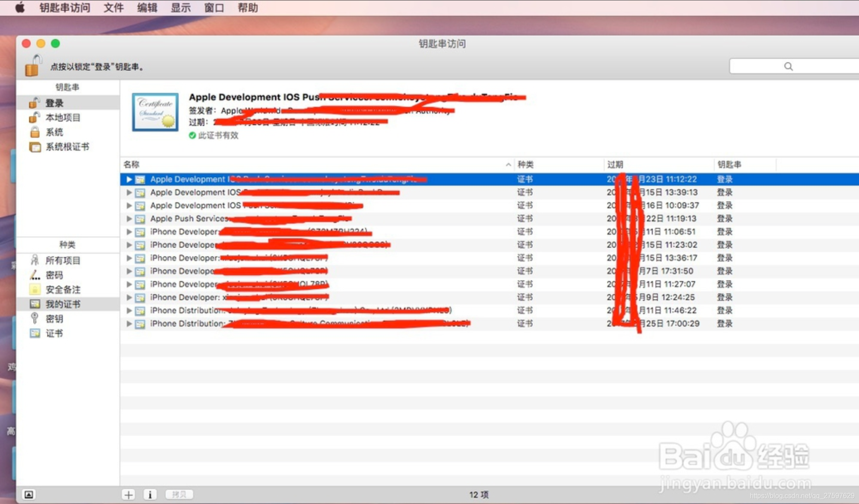The image size is (859, 504).
Task: Open the 窗口 menu
Action: 214,8
